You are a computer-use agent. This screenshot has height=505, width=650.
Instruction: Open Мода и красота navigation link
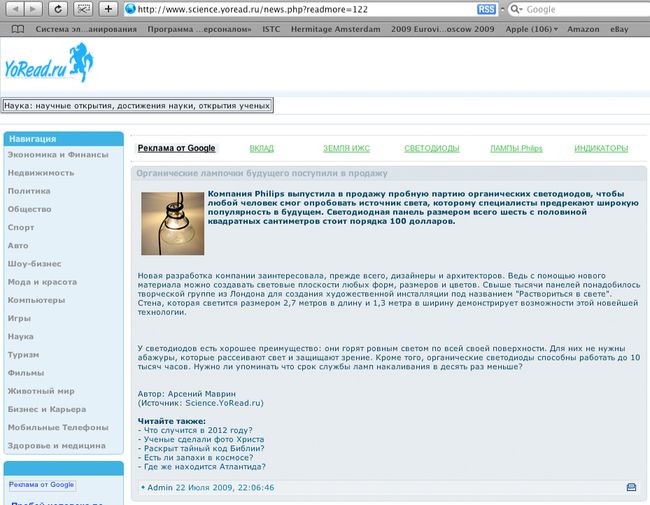42,282
